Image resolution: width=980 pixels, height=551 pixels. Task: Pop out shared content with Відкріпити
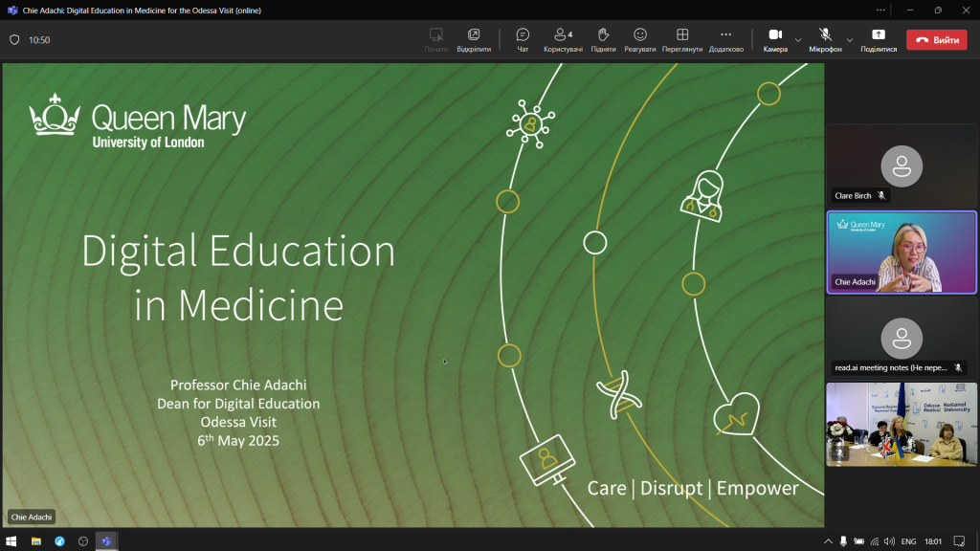coord(474,40)
